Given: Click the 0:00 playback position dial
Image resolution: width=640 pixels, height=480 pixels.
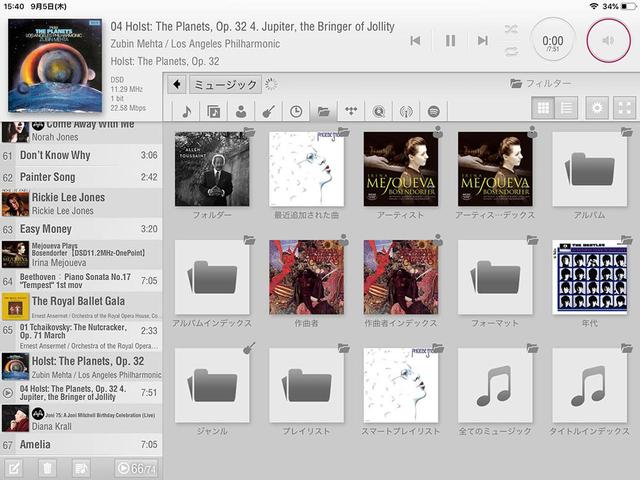Looking at the screenshot, I should [553, 41].
